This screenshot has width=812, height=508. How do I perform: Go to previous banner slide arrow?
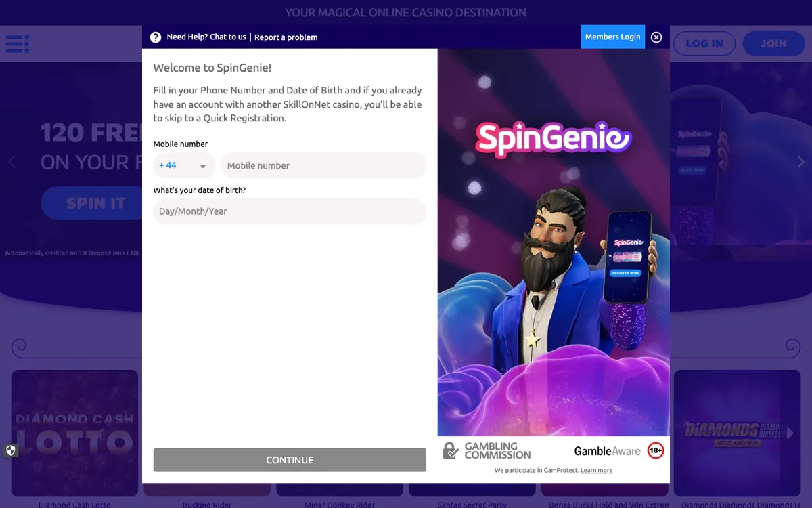tap(11, 162)
